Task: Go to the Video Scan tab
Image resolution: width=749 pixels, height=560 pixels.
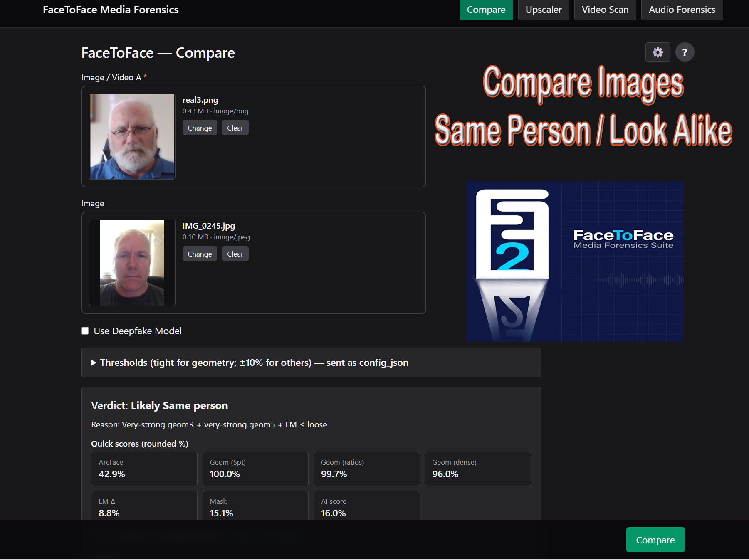Action: click(x=605, y=10)
